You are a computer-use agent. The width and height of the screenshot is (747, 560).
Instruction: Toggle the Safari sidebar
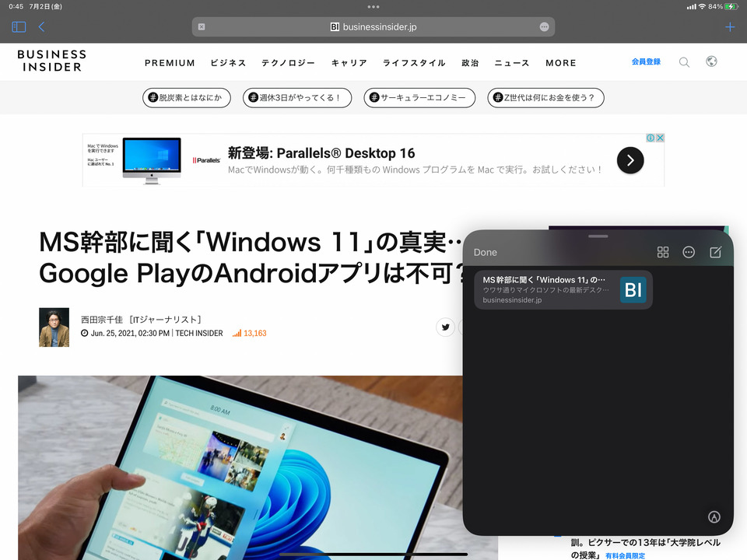point(19,26)
